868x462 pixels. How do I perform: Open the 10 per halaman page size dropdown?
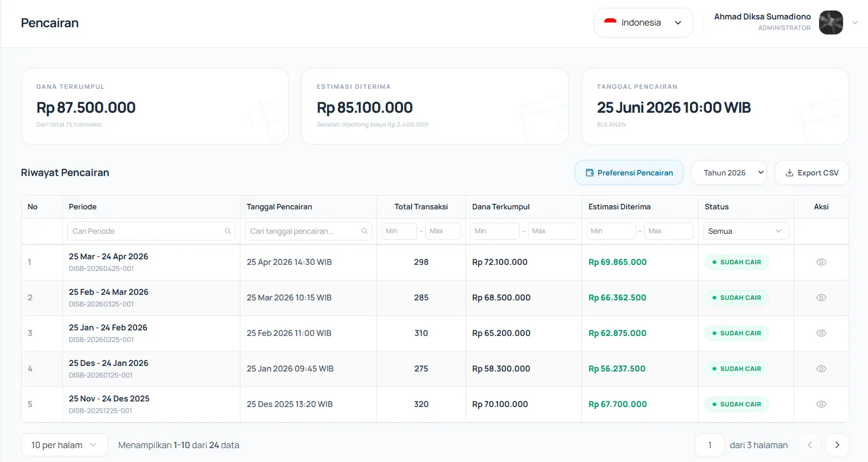(x=64, y=445)
